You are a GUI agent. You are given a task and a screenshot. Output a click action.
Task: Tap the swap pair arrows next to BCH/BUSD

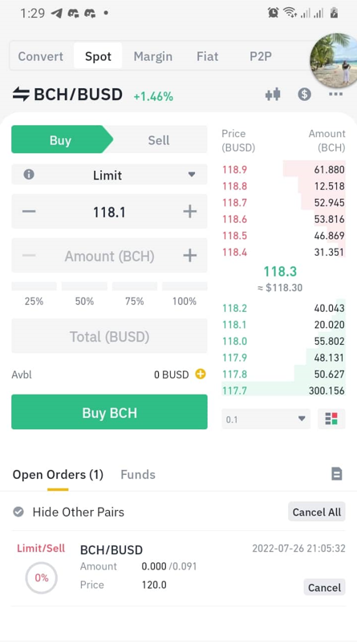21,95
